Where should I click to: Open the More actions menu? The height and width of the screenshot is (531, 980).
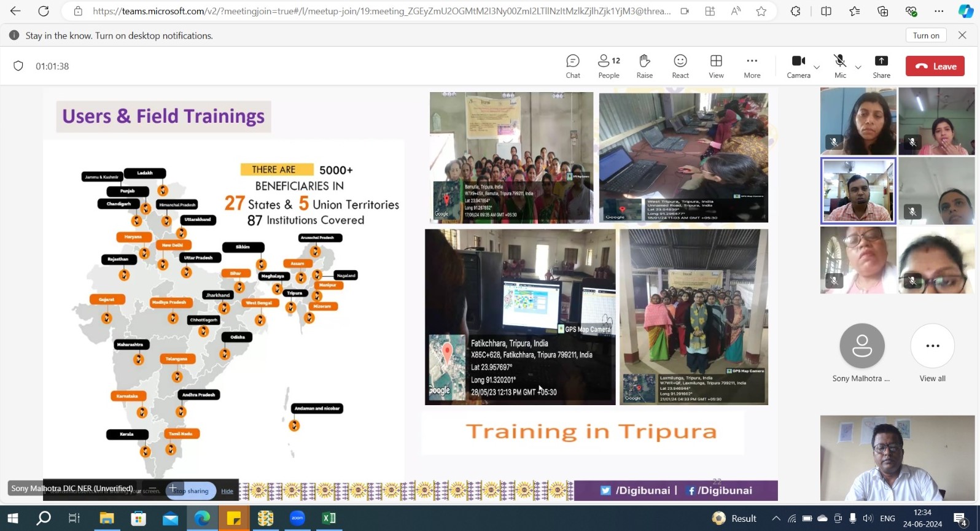click(x=752, y=66)
